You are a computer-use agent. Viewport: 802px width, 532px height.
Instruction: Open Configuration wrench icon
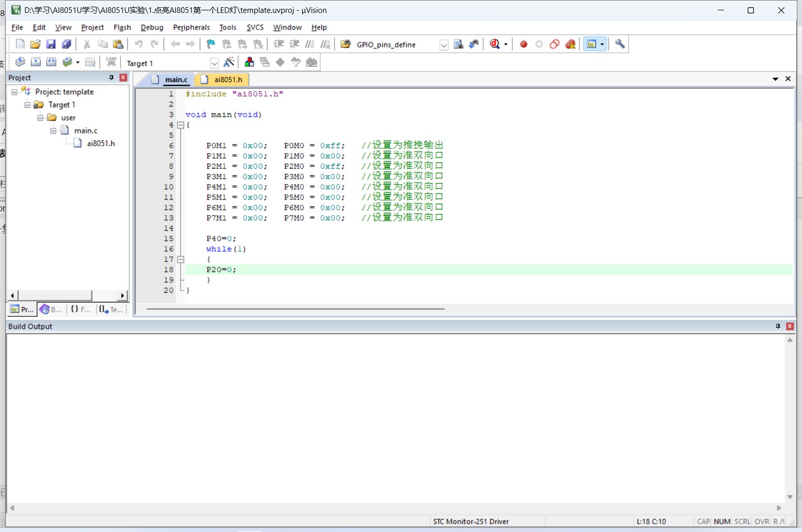(x=620, y=44)
